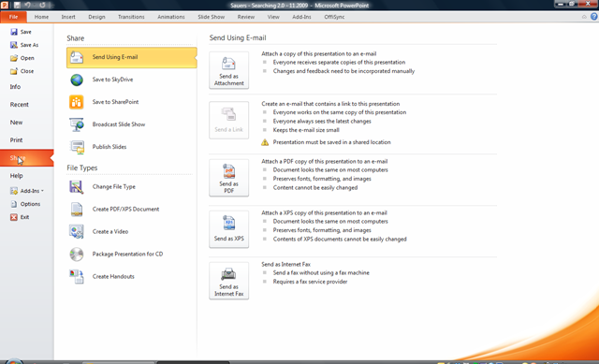
Task: Click Save As in the File menu
Action: pyautogui.click(x=24, y=45)
